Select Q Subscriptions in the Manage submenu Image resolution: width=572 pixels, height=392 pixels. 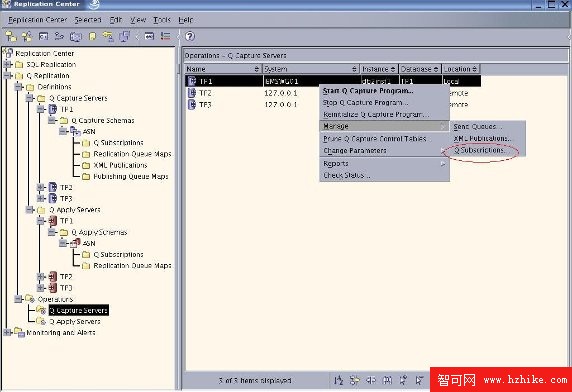488,150
